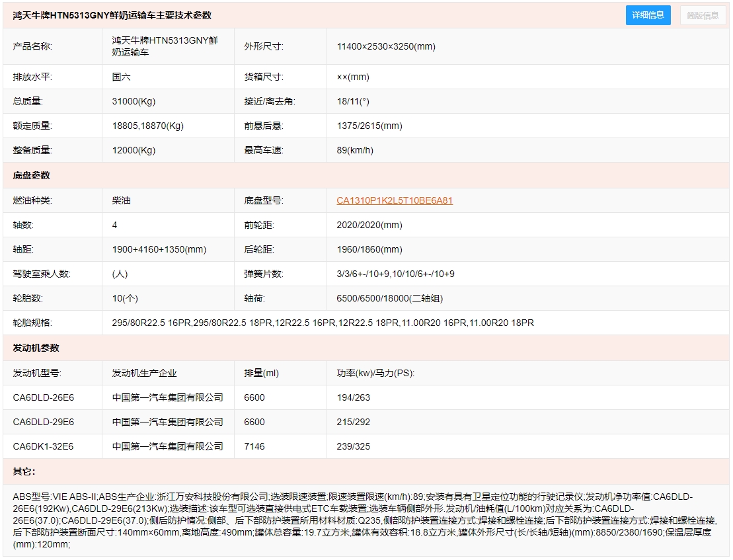Select dimensions value 11400×2530×3250(mm)
The height and width of the screenshot is (560, 733).
(x=386, y=46)
